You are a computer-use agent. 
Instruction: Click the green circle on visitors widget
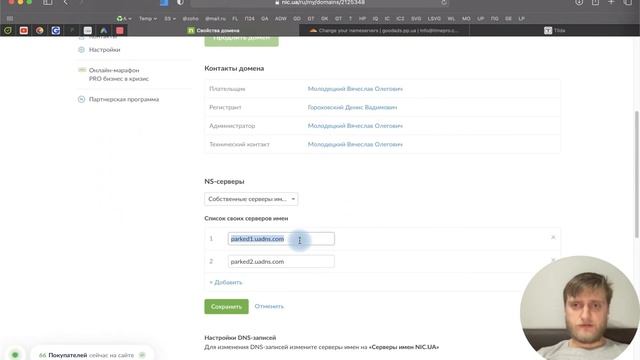[x=15, y=355]
